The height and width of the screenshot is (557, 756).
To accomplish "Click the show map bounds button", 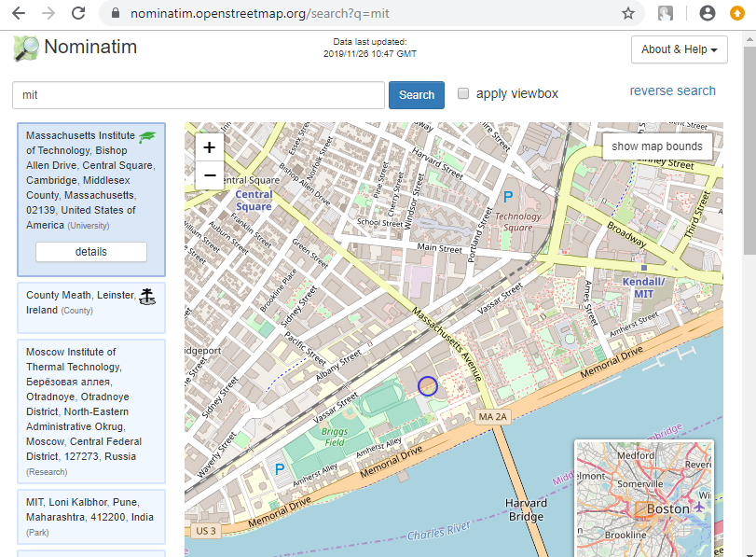I will pyautogui.click(x=657, y=146).
